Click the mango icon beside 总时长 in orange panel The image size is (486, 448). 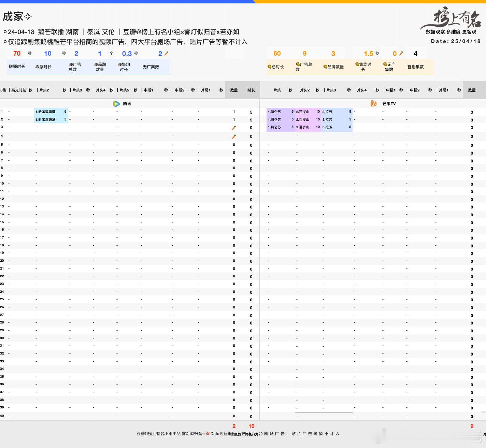coord(269,67)
